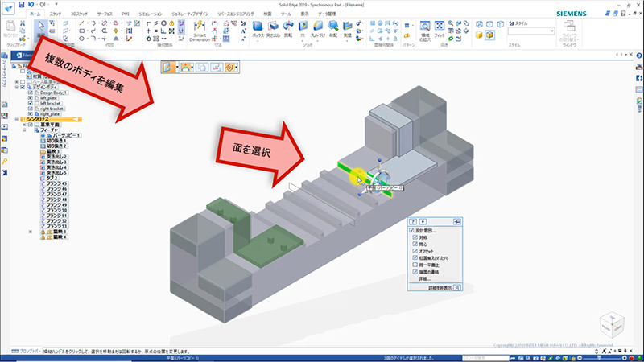Activate the 選択 (Select) arrow tool
Viewport: 644px width, 362px height.
click(x=41, y=27)
